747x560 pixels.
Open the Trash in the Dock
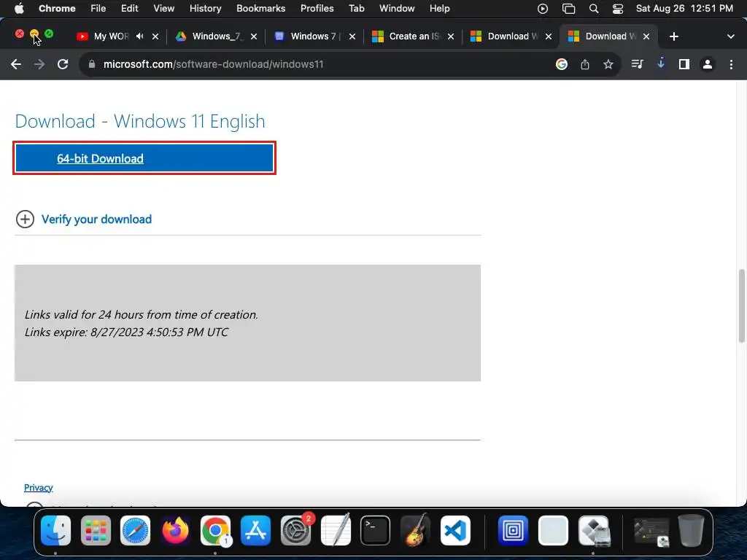[692, 530]
